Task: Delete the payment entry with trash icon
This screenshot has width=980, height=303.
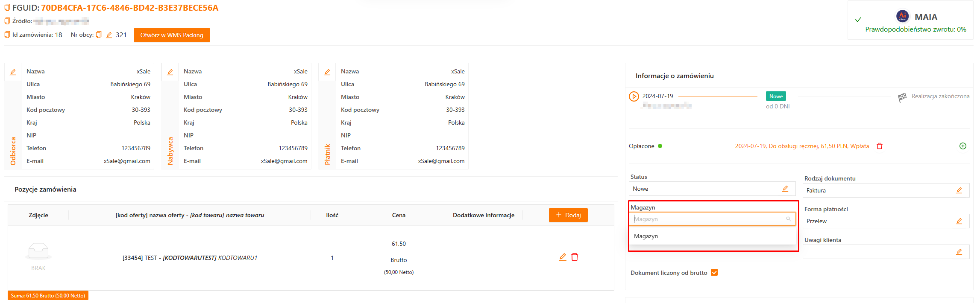Action: pos(880,146)
